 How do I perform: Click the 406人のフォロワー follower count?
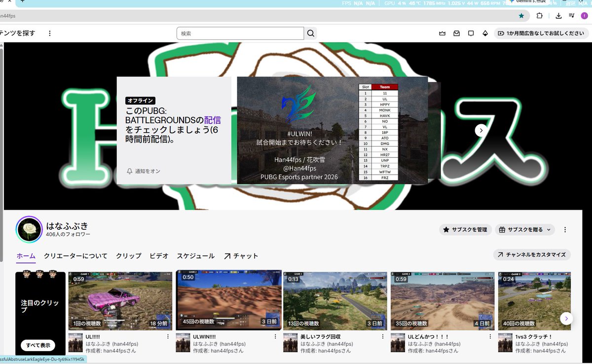[68, 235]
